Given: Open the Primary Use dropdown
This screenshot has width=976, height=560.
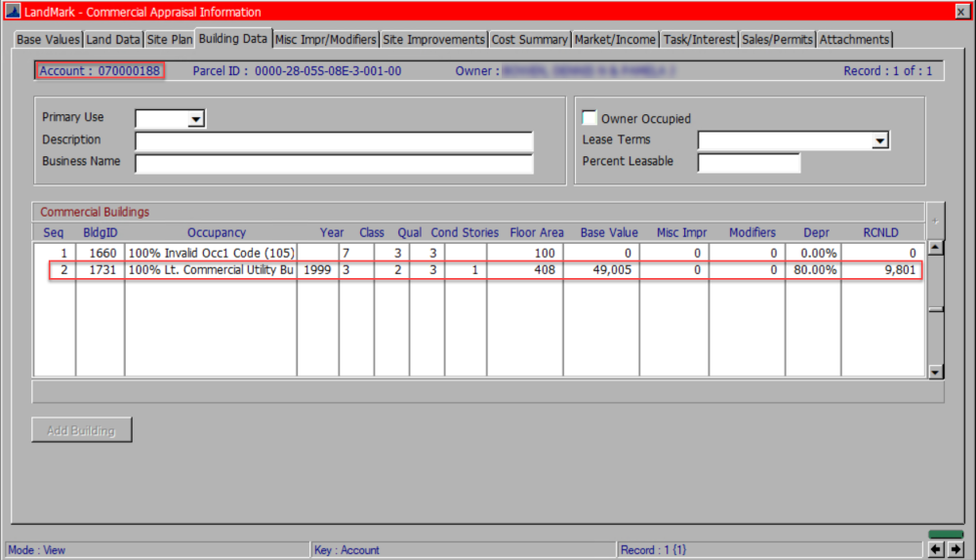Looking at the screenshot, I should 195,118.
